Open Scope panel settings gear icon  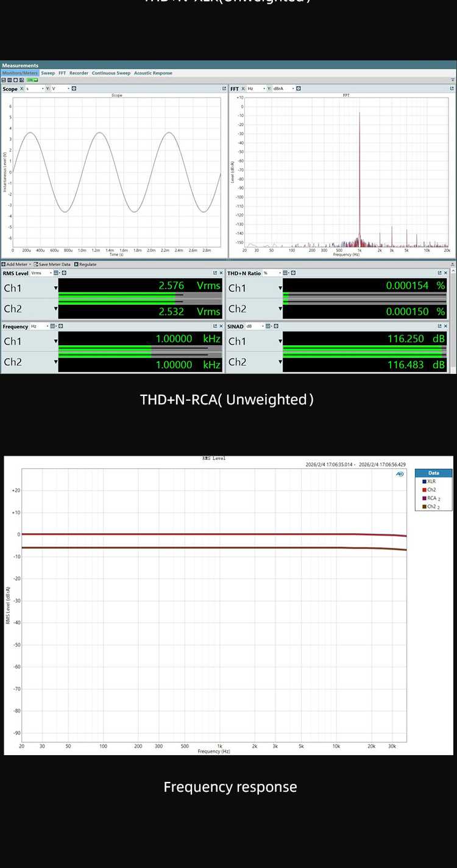point(74,88)
